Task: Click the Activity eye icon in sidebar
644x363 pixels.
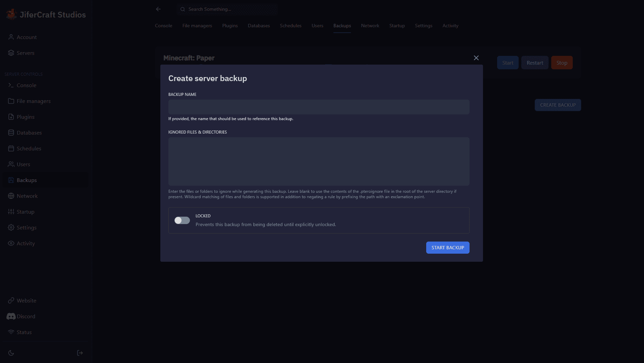Action: click(x=11, y=244)
